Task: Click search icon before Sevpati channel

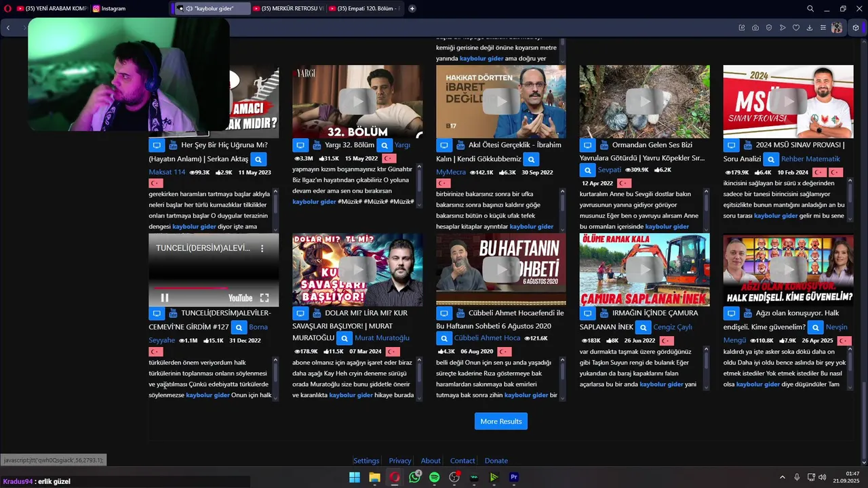Action: (587, 170)
